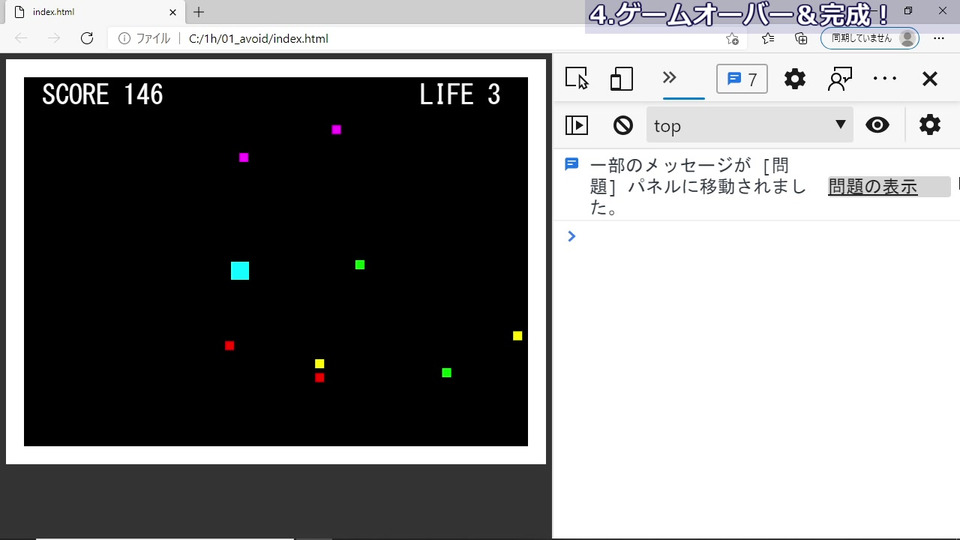Close the DevTools panel
The image size is (960, 540).
(x=929, y=78)
